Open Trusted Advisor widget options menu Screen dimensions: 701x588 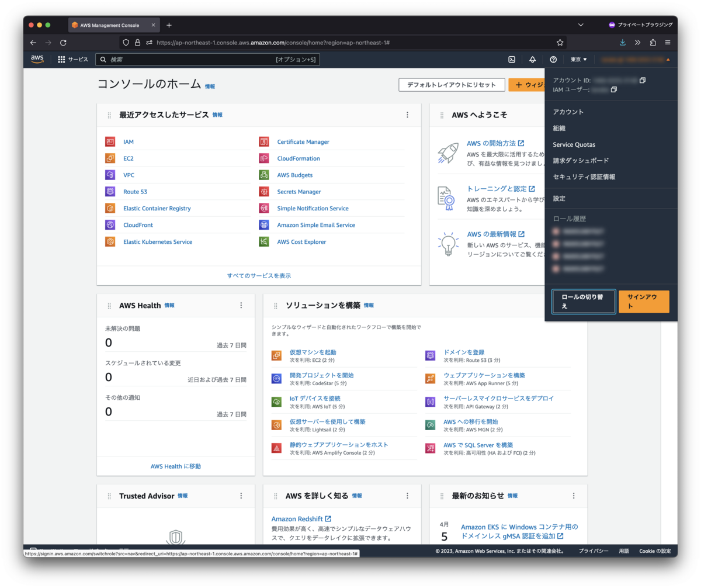pyautogui.click(x=241, y=496)
